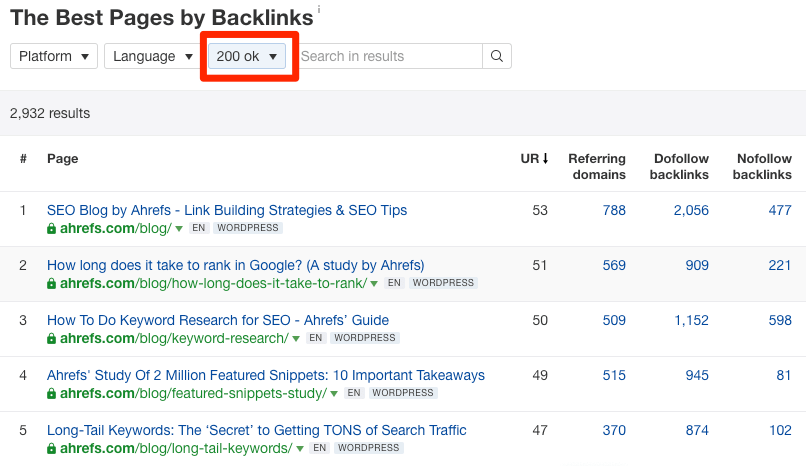Sort by Referring domains column header
Viewport: 806px width, 466px height.
point(597,166)
